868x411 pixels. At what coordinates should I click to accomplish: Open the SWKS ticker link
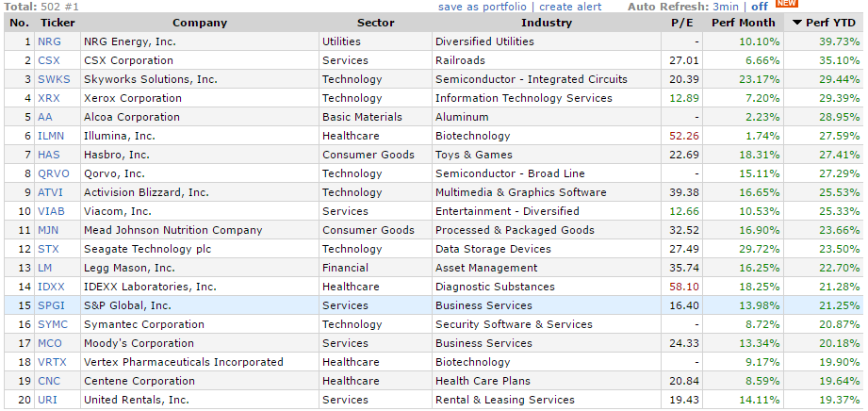pyautogui.click(x=52, y=79)
